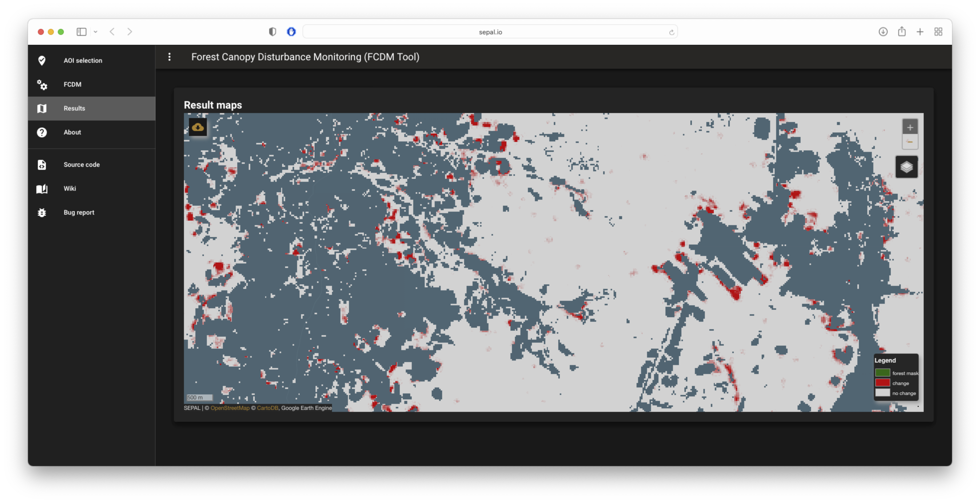Open the map layers control
Screen dimensions: 980x503
[906, 167]
